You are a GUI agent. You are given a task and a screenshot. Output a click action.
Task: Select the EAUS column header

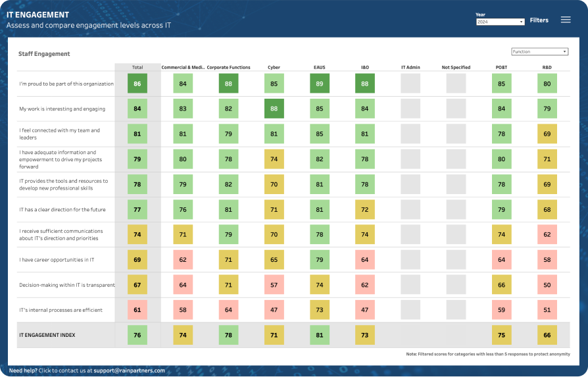pyautogui.click(x=320, y=68)
